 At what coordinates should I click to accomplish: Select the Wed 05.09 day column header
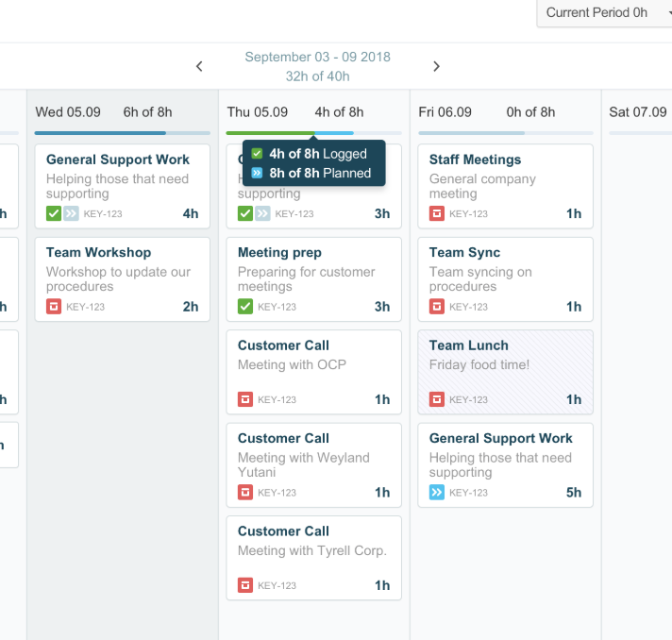pos(68,112)
